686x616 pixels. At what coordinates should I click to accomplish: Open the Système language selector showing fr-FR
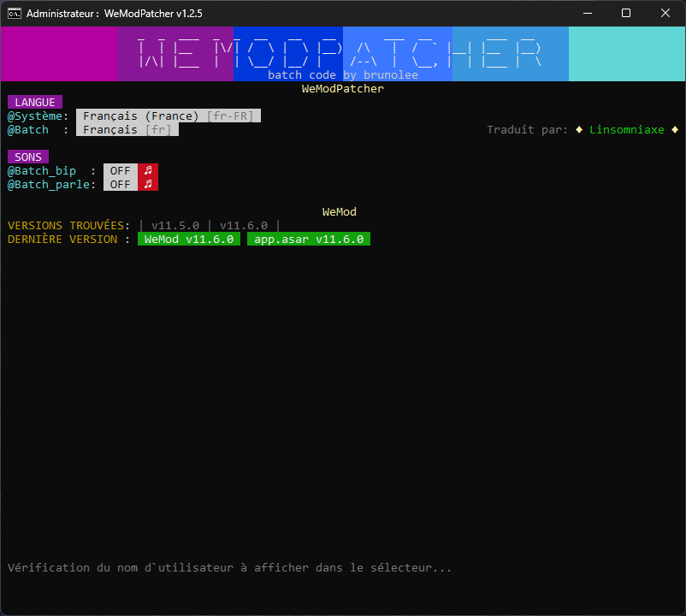(x=168, y=115)
